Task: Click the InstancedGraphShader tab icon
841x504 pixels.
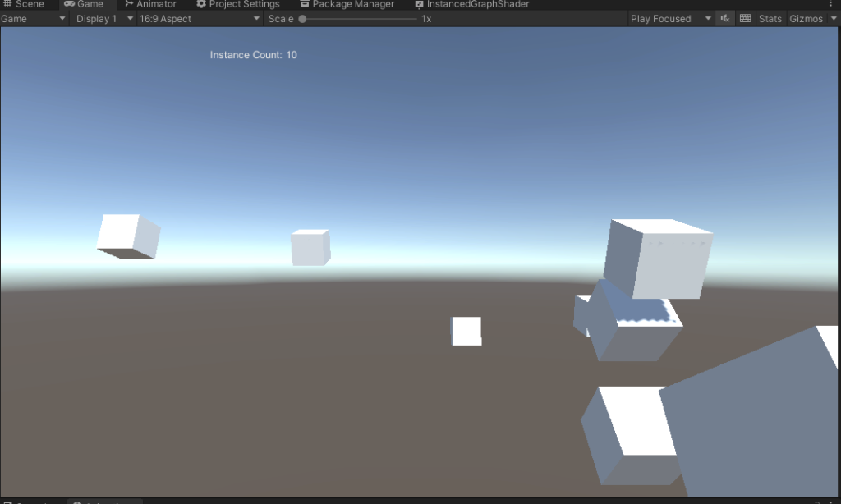Action: click(419, 4)
